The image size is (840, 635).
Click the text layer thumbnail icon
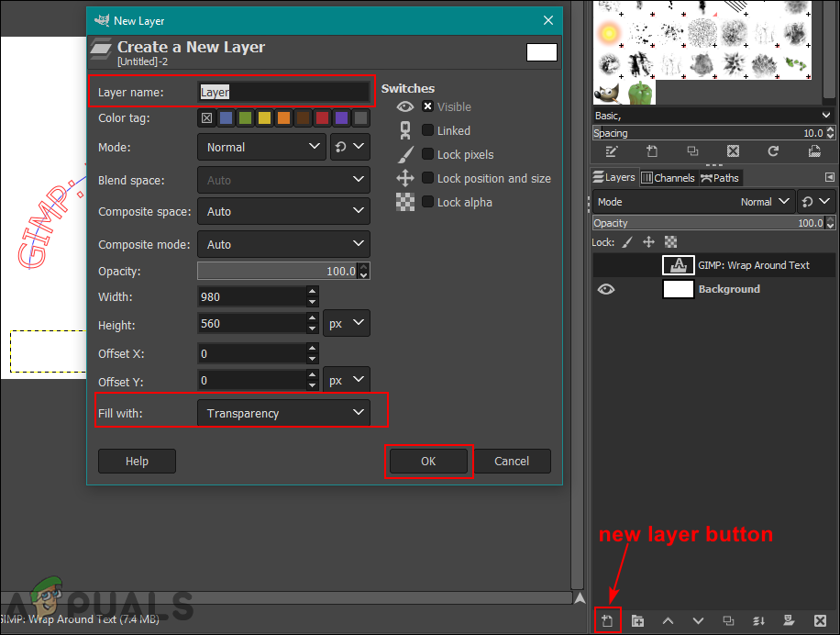pyautogui.click(x=679, y=265)
